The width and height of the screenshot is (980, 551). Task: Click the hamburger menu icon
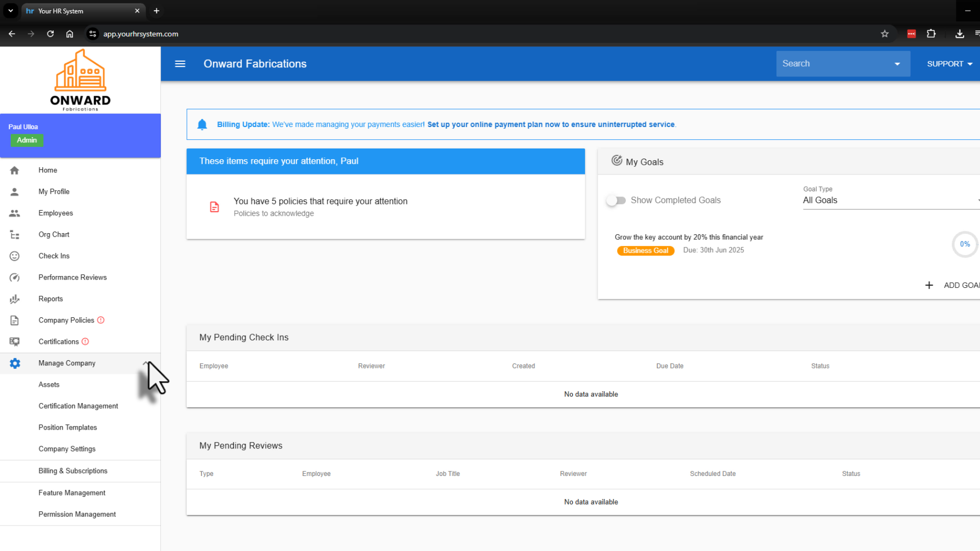coord(180,64)
